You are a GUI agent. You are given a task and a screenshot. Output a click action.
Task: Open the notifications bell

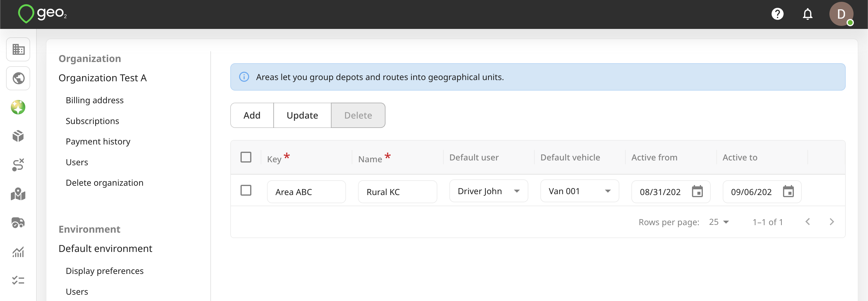point(808,14)
